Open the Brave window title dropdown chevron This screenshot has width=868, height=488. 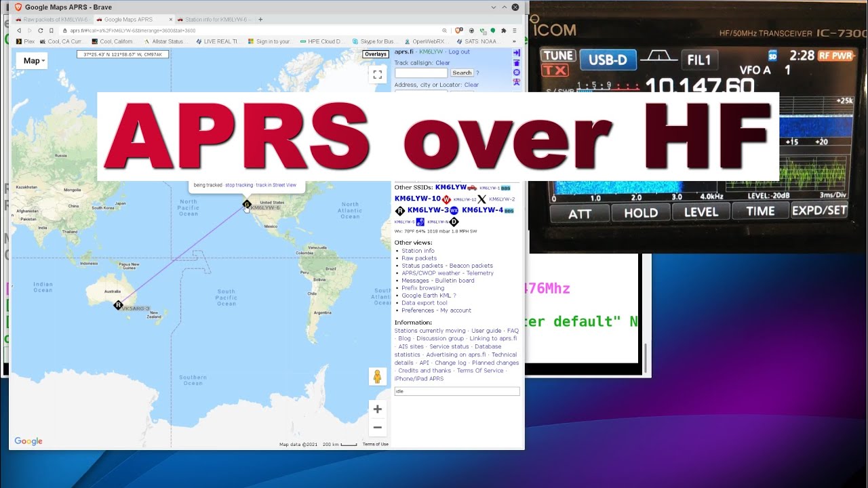[492, 7]
